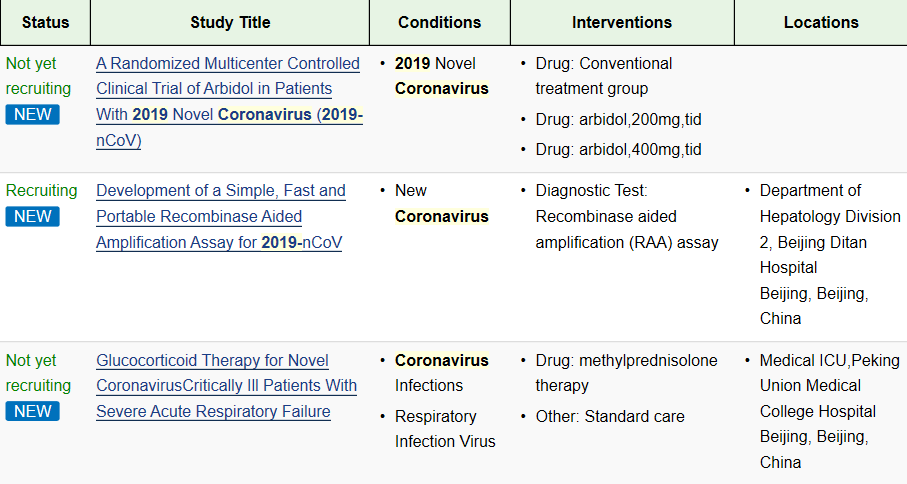The height and width of the screenshot is (484, 907).
Task: Click the Conditions column header
Action: 439,22
